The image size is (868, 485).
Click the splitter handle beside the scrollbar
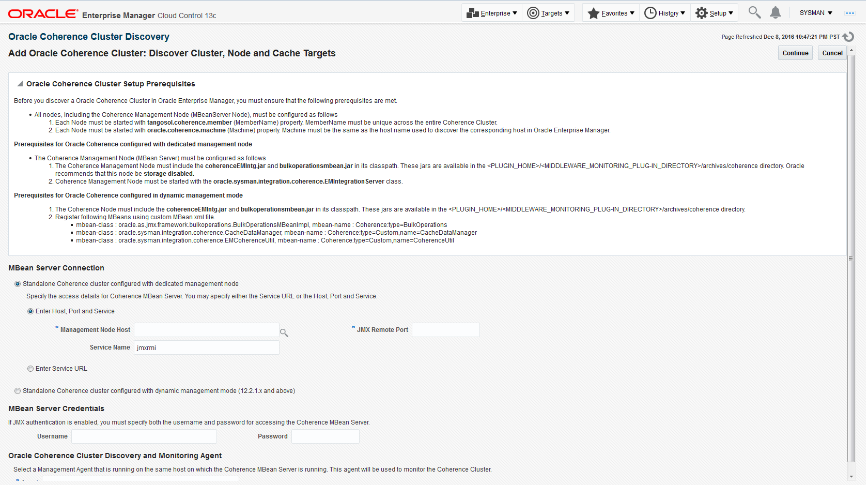coord(851,258)
